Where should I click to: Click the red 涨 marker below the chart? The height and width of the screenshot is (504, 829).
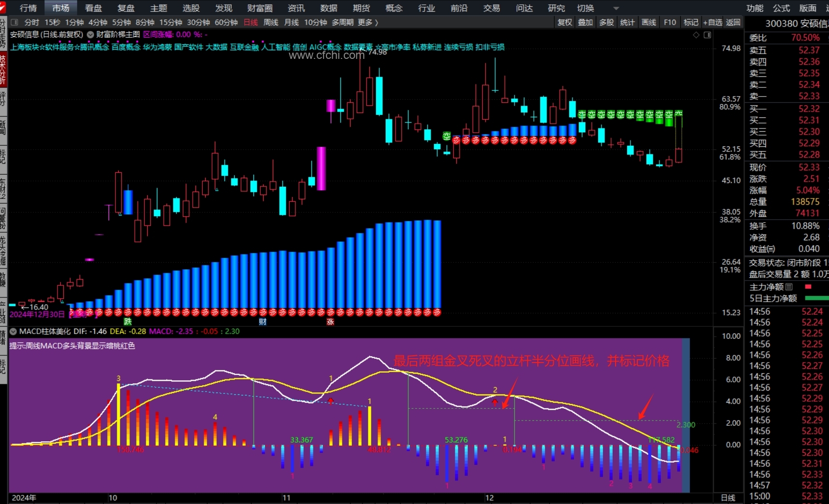coord(330,322)
